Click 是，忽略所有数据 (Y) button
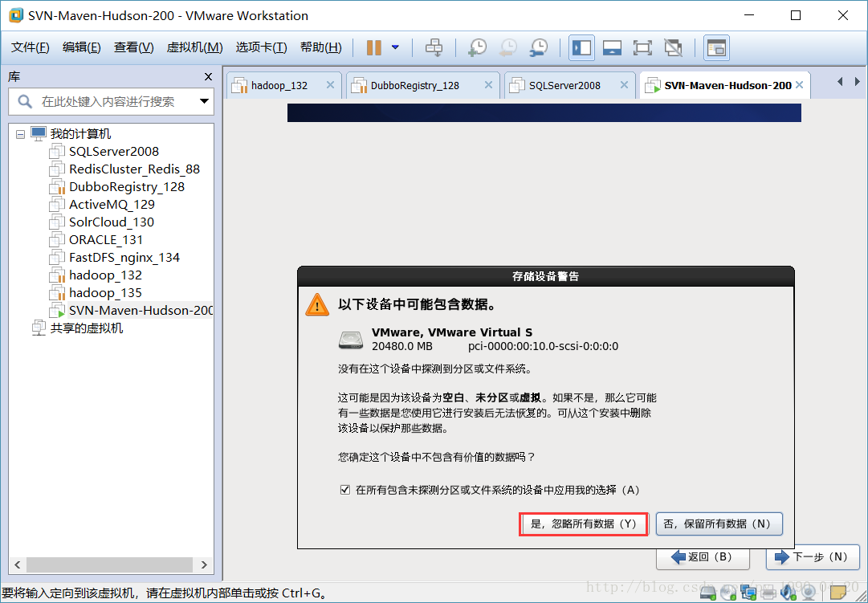The image size is (868, 603). click(x=584, y=524)
